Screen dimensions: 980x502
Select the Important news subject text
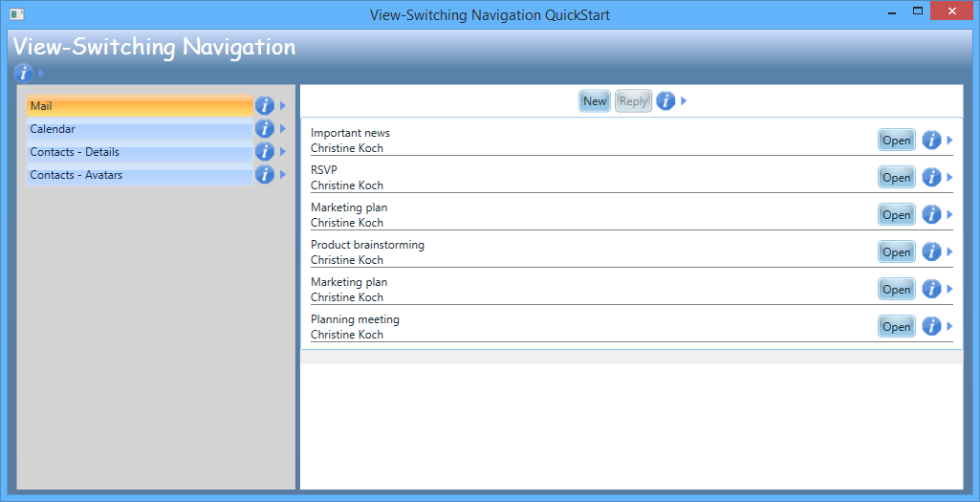coord(350,133)
